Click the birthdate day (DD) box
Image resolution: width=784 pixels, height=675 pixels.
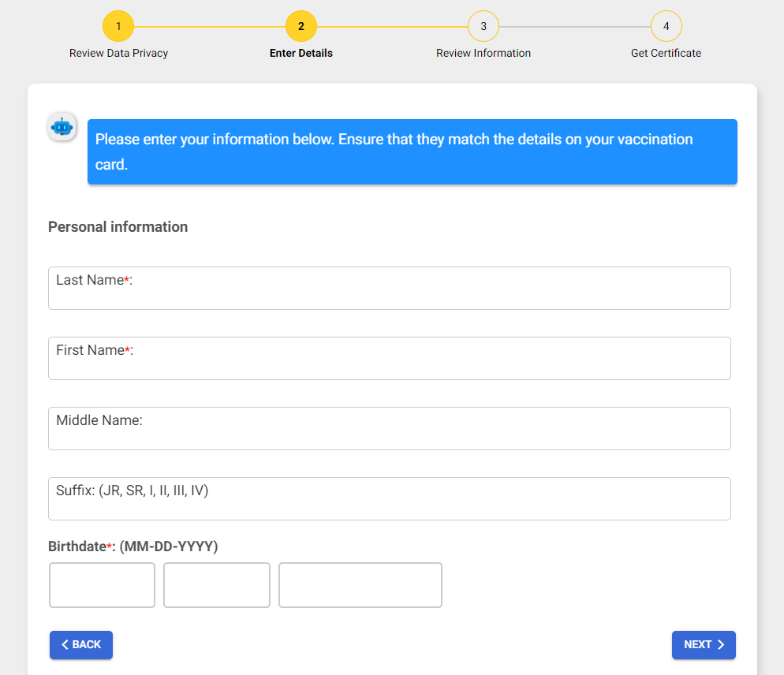pos(217,585)
